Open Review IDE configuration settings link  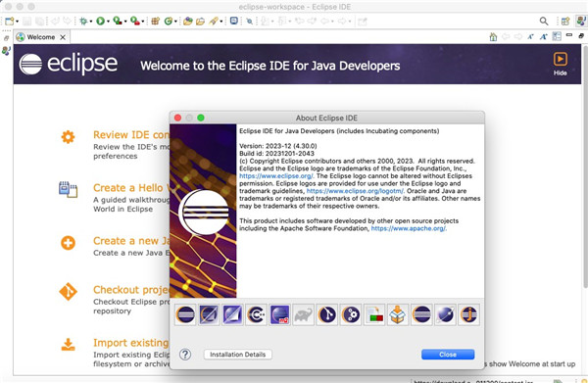(131, 135)
